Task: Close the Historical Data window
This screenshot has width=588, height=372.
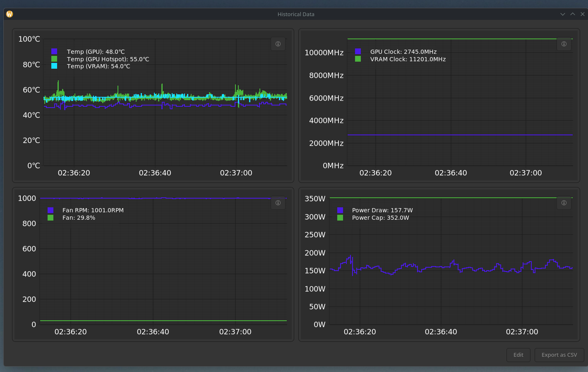Action: [x=583, y=14]
